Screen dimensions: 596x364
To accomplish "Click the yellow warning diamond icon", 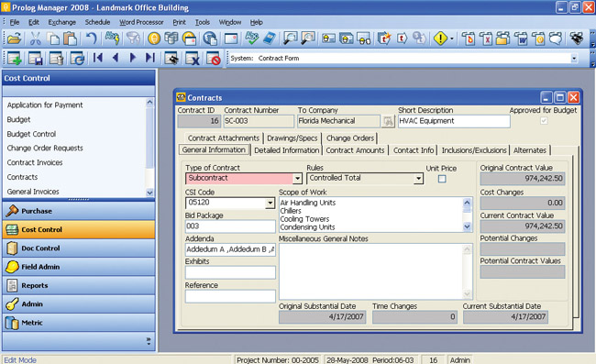I will tap(440, 38).
